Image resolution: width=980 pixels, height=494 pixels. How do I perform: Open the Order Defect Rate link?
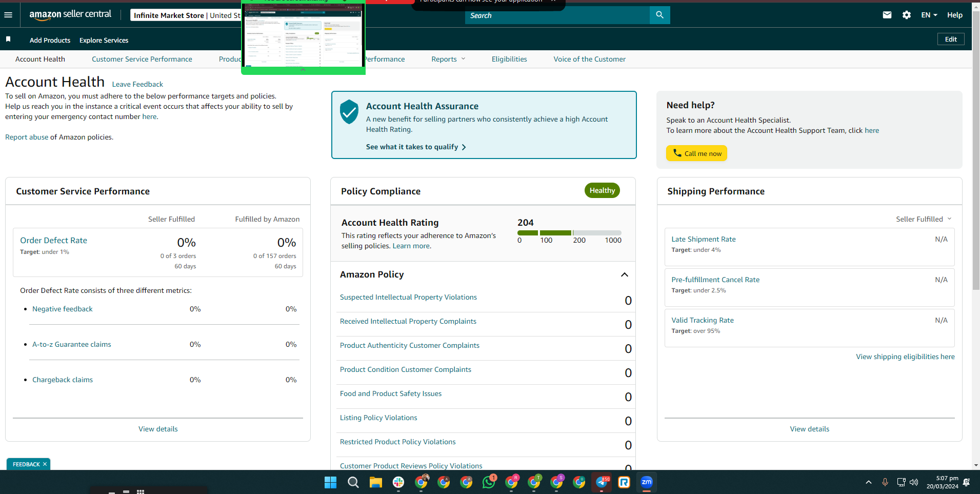[53, 240]
